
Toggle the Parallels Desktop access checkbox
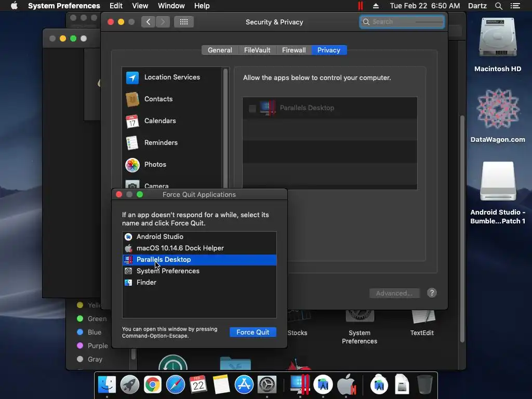click(252, 109)
